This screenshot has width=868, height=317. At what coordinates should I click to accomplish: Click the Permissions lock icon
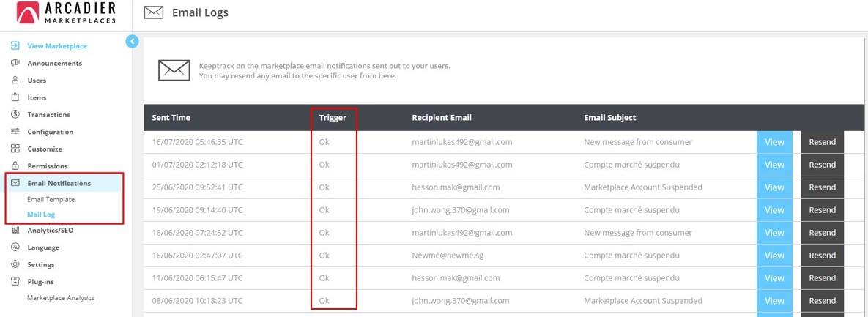point(15,166)
